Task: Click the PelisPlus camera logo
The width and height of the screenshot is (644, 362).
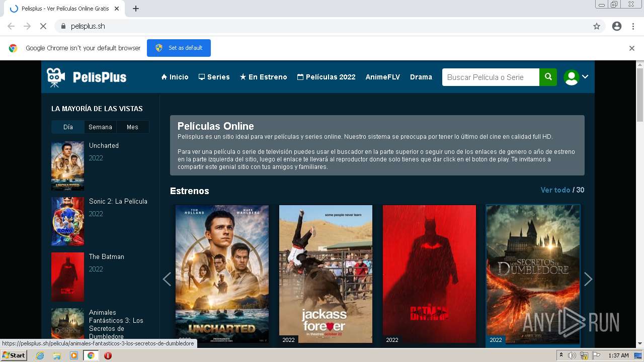Action: (x=87, y=77)
